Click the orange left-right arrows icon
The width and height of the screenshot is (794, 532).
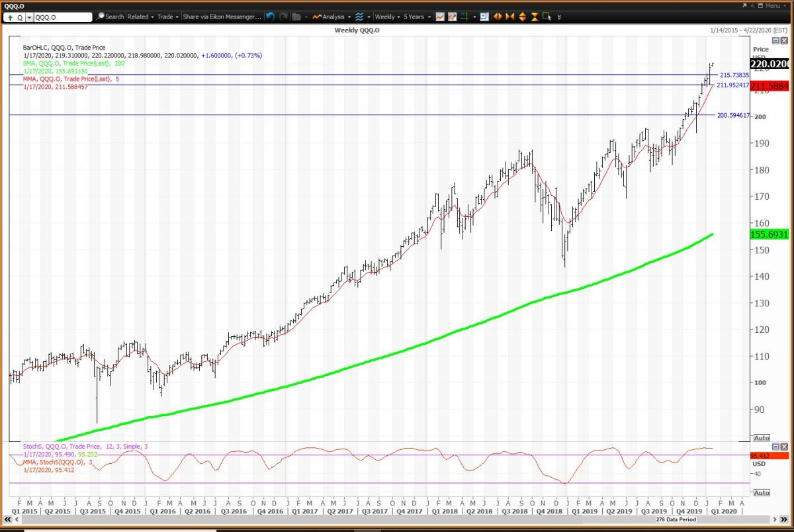click(496, 17)
